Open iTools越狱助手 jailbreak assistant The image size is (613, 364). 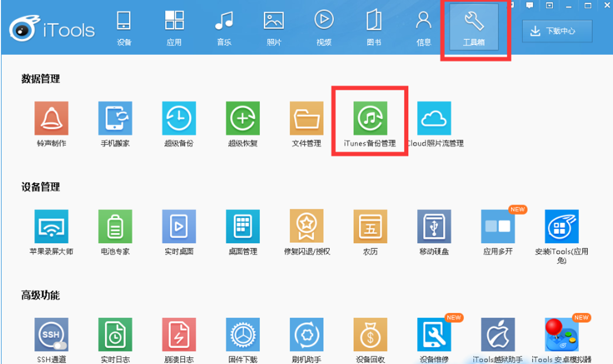(498, 335)
